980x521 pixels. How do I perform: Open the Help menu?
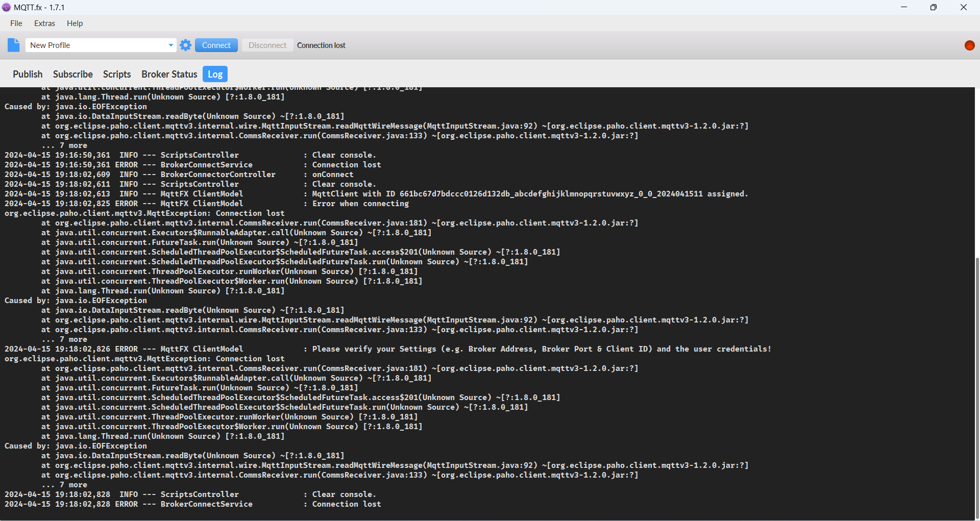[75, 23]
